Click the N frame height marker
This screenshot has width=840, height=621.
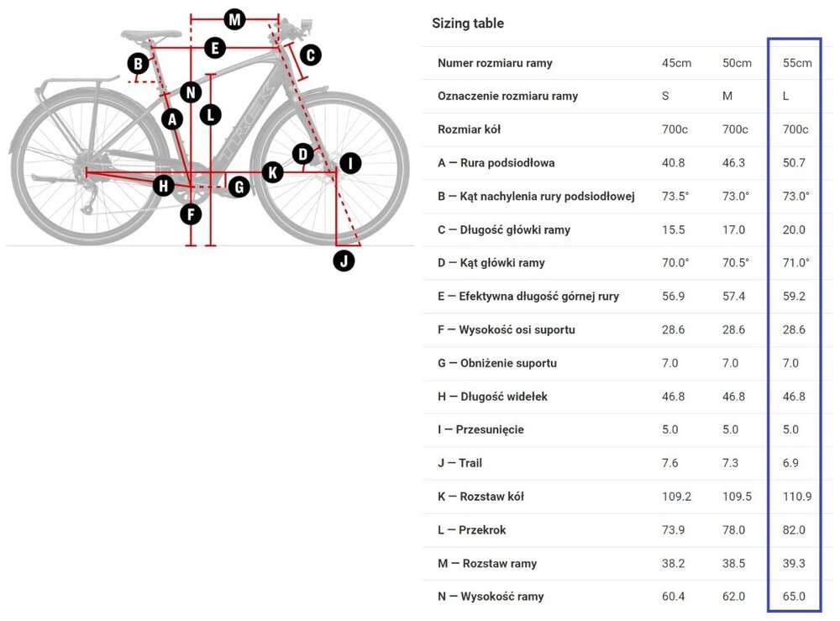coord(191,92)
